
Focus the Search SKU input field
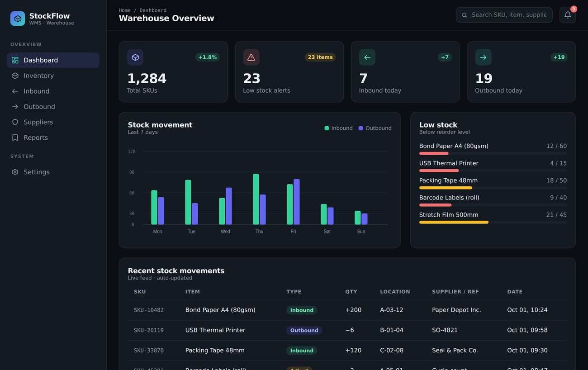pyautogui.click(x=504, y=15)
